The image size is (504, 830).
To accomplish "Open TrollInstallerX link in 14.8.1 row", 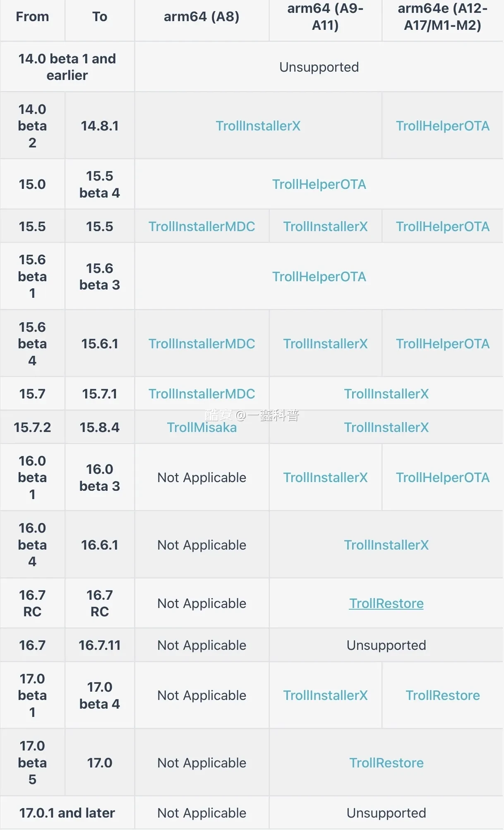I will [258, 126].
